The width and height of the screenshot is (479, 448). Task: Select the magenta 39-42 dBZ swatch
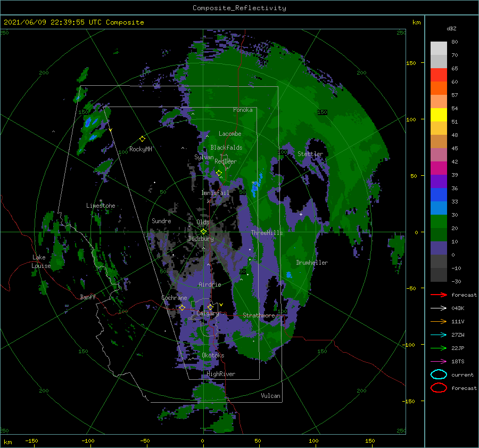(x=439, y=168)
